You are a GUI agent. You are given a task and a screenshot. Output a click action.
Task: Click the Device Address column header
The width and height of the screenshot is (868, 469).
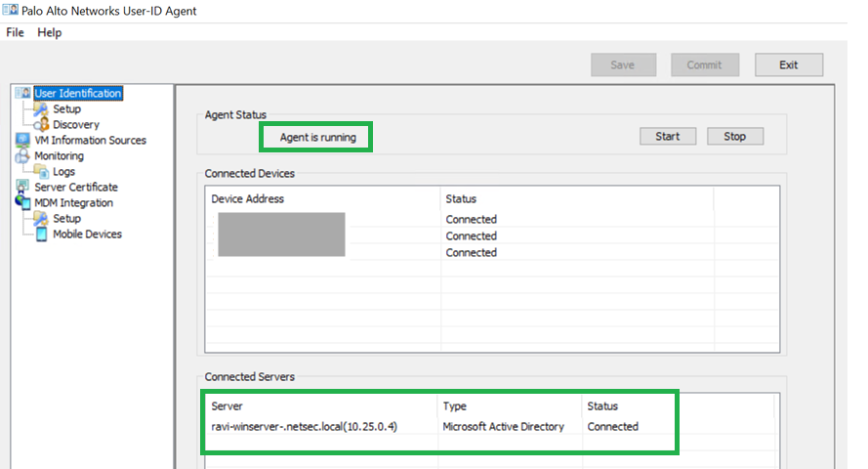(x=248, y=199)
